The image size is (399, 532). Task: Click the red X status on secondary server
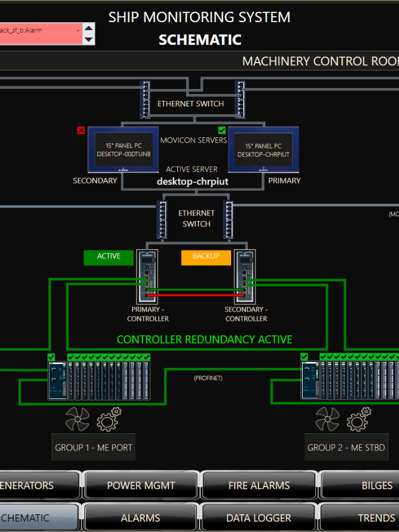[x=81, y=130]
